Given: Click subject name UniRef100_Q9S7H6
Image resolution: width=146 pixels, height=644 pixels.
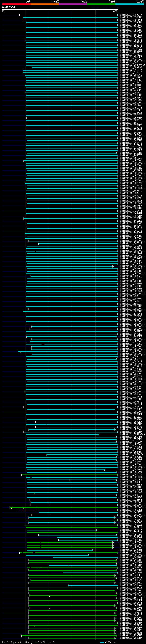Looking at the screenshot, I should [x=131, y=560].
